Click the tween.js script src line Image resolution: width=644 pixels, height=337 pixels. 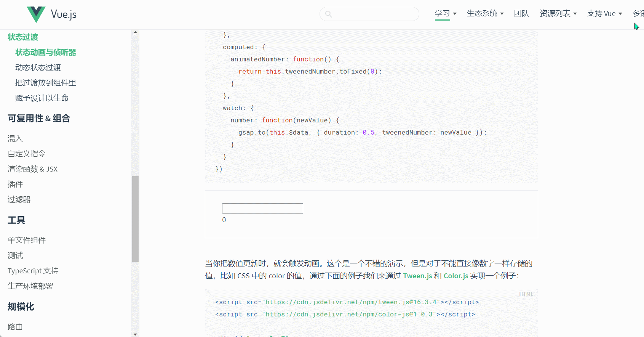tap(347, 302)
